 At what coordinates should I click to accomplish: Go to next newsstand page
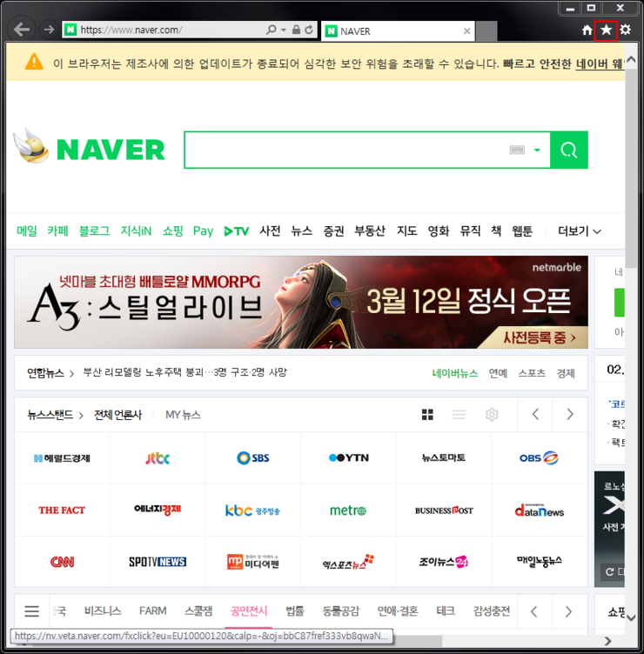570,414
